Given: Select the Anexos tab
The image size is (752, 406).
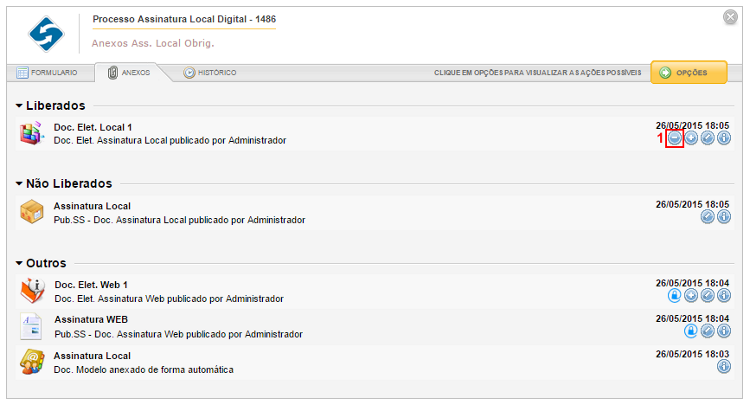Looking at the screenshot, I should [129, 73].
